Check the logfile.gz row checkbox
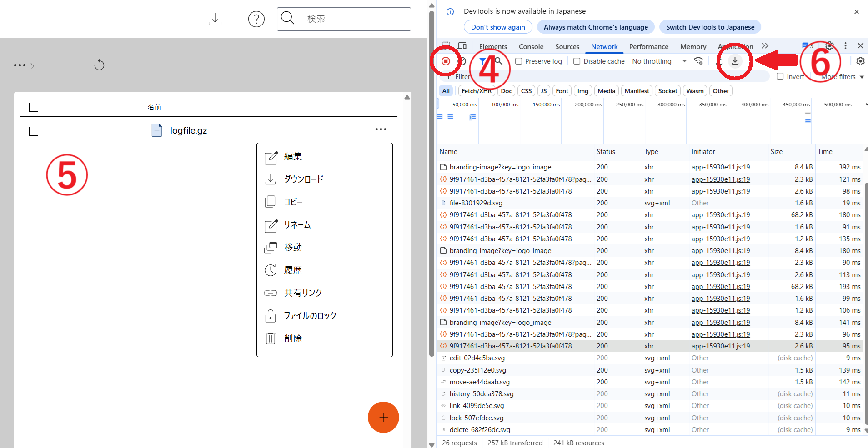This screenshot has width=868, height=448. tap(34, 131)
